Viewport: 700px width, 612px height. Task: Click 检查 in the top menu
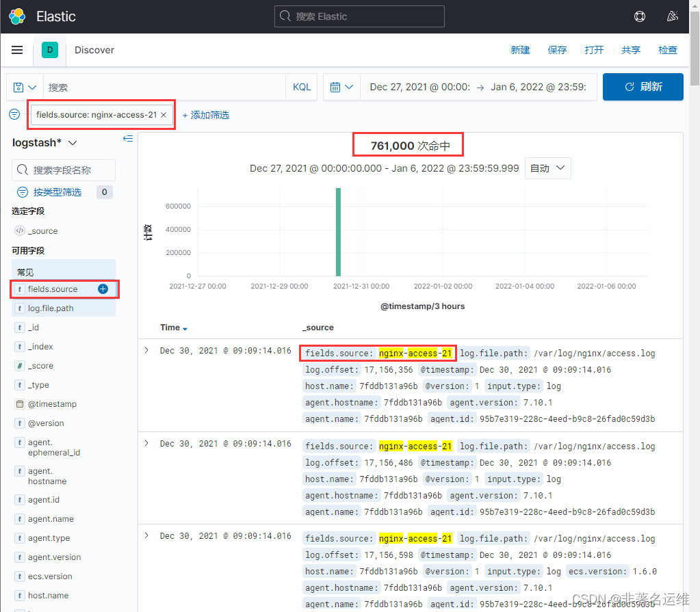(668, 50)
